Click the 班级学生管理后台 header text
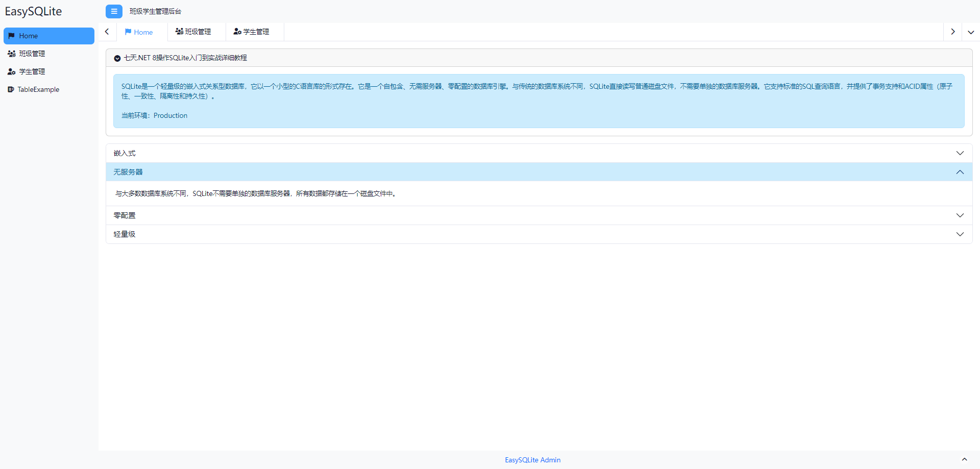Screen dimensions: 980x469 [155, 11]
